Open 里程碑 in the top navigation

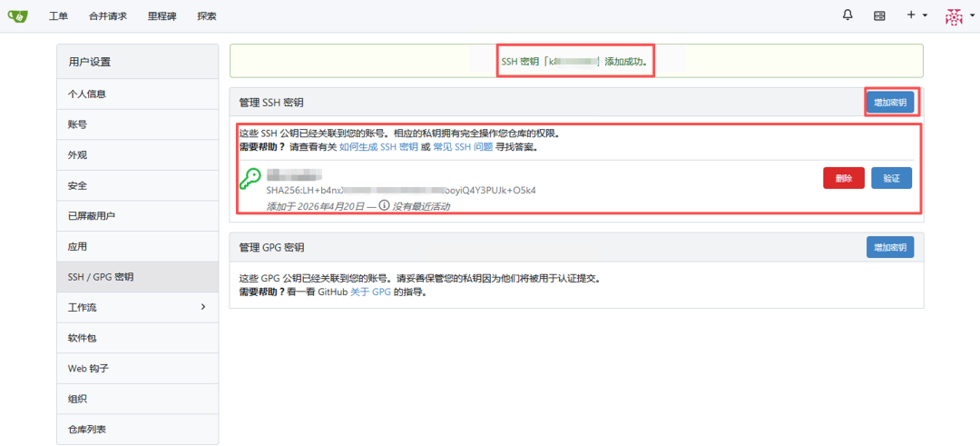pyautogui.click(x=162, y=16)
